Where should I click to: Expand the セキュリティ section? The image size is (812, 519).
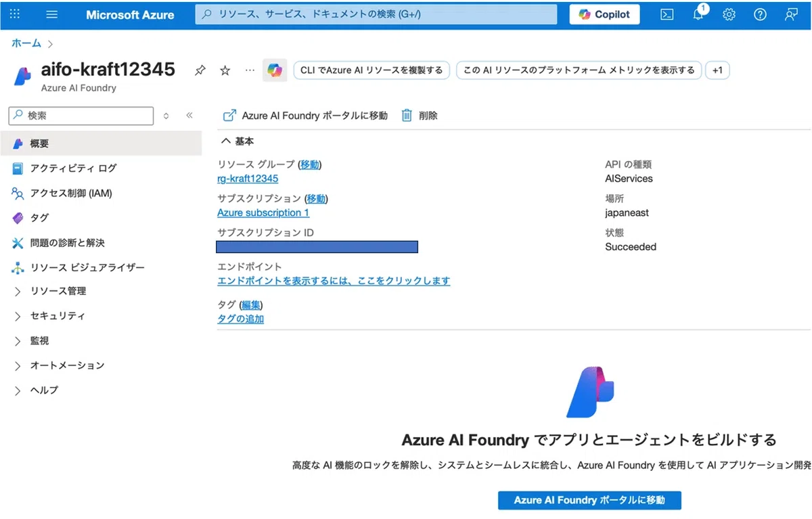pyautogui.click(x=18, y=316)
